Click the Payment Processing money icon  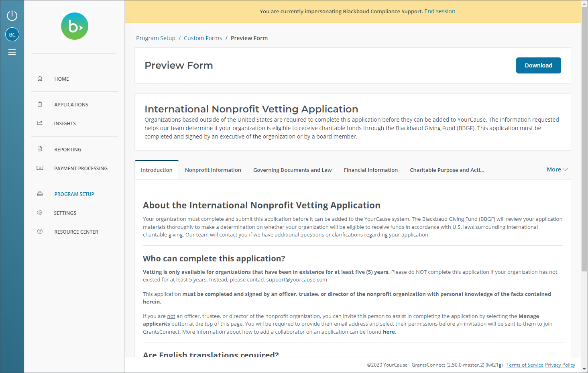[40, 168]
